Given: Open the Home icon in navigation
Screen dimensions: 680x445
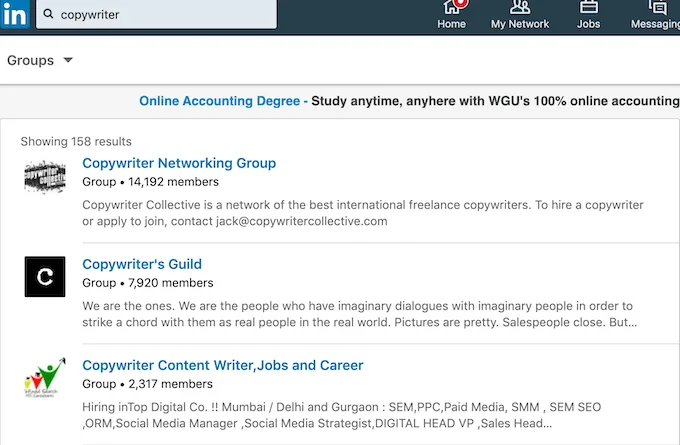Looking at the screenshot, I should 451,7.
